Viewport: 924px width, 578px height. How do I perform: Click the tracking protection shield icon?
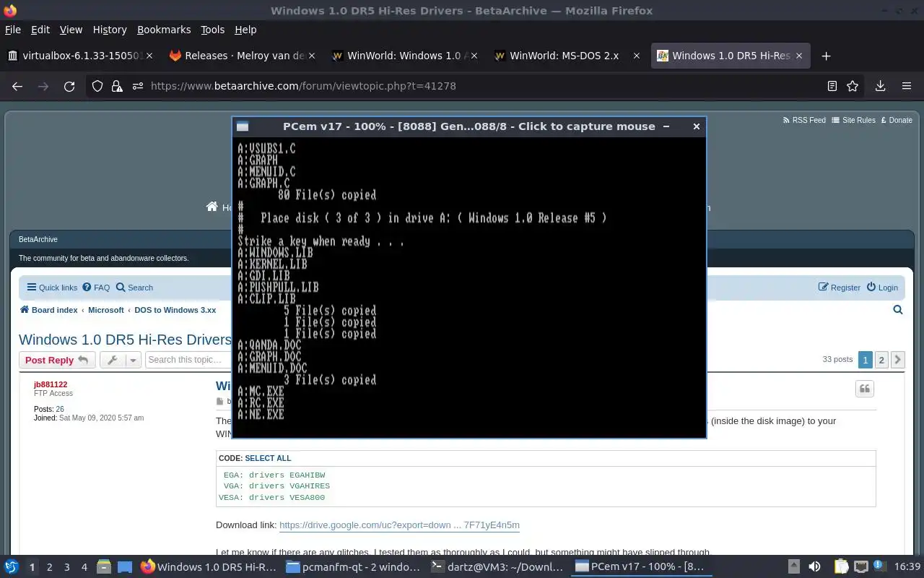(x=97, y=86)
